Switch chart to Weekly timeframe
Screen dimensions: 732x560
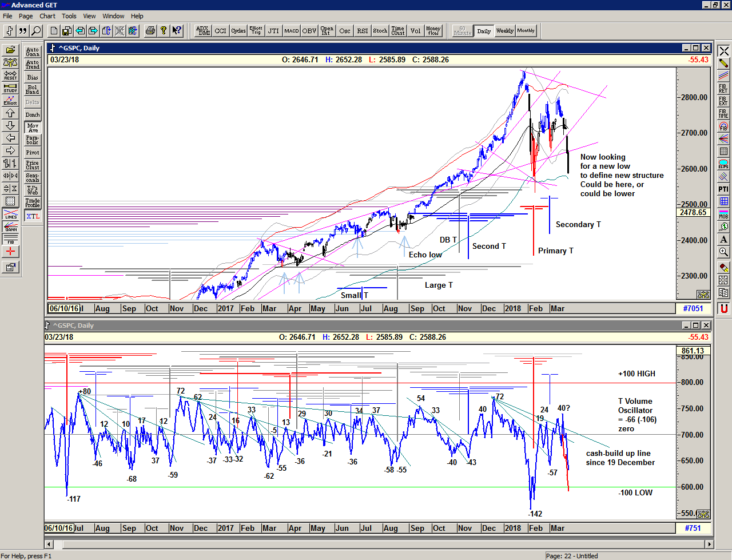(x=504, y=31)
